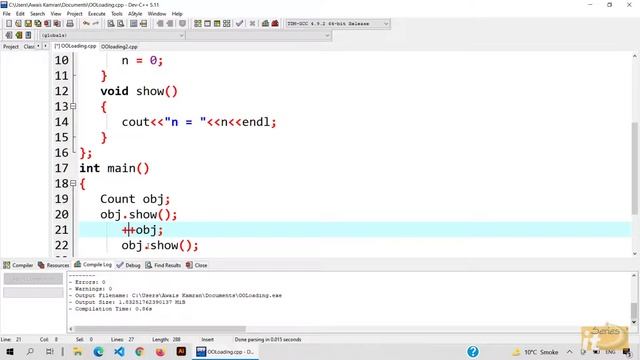Click the Print toolbar icon
The height and width of the screenshot is (360, 640).
click(70, 24)
